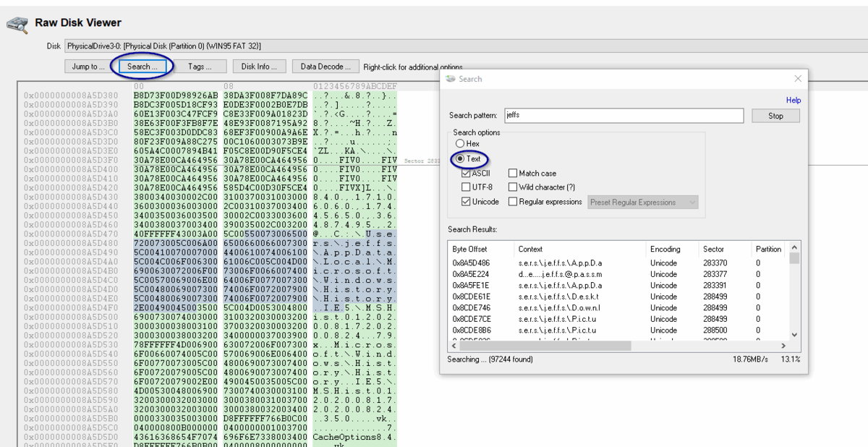This screenshot has height=447, width=868.
Task: Select result row 0x8A5D486
Action: tap(618, 263)
